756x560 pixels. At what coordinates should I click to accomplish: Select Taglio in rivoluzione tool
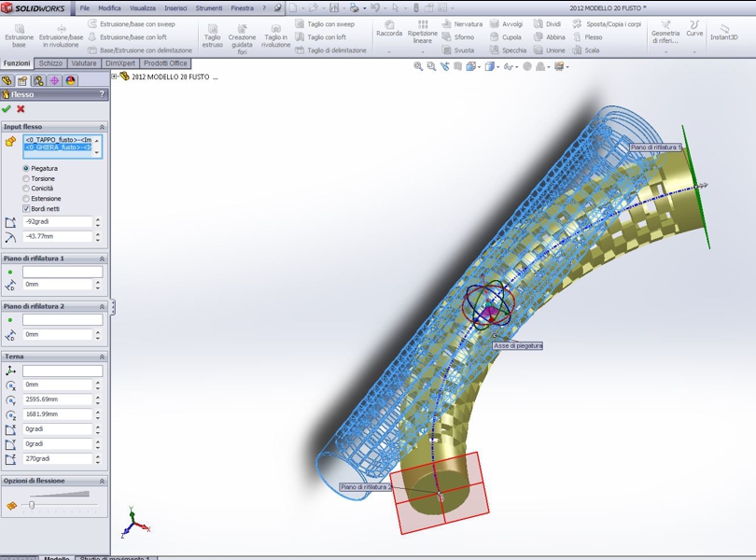coord(275,36)
